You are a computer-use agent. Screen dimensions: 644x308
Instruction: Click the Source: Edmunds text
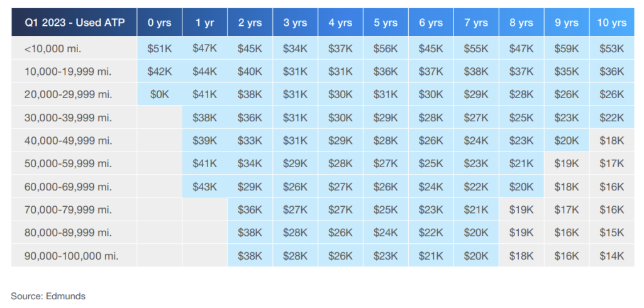pos(48,296)
